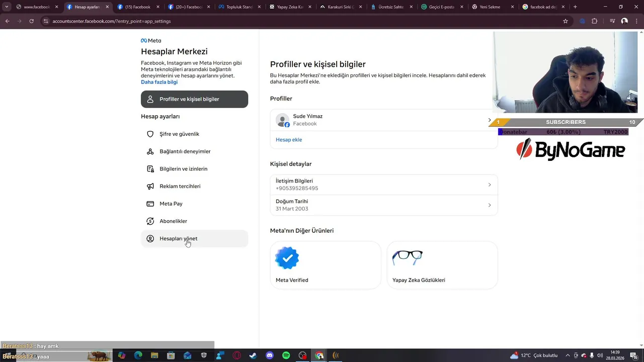Click the address bar URL

(x=112, y=21)
